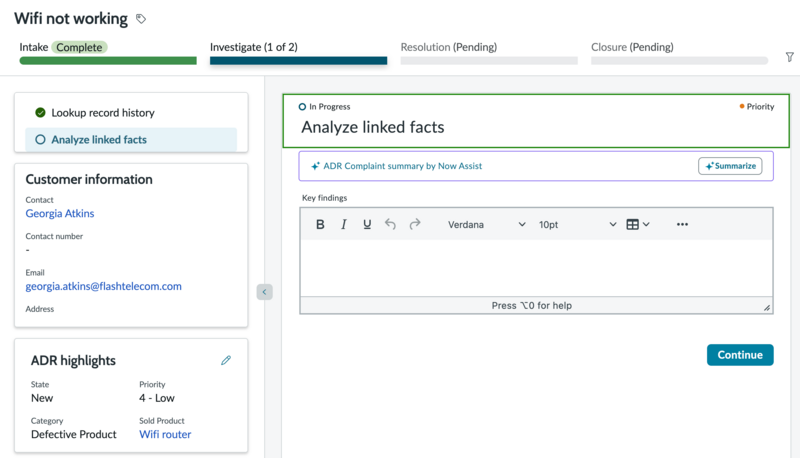Open the Wifi router sold product link
Image resolution: width=800 pixels, height=458 pixels.
pyautogui.click(x=165, y=434)
